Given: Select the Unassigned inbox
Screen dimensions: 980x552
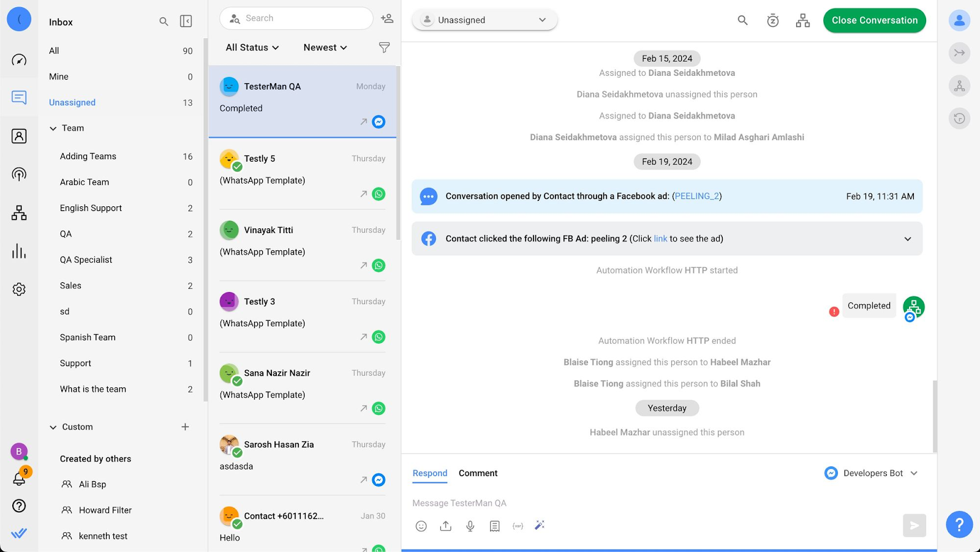Looking at the screenshot, I should click(121, 102).
